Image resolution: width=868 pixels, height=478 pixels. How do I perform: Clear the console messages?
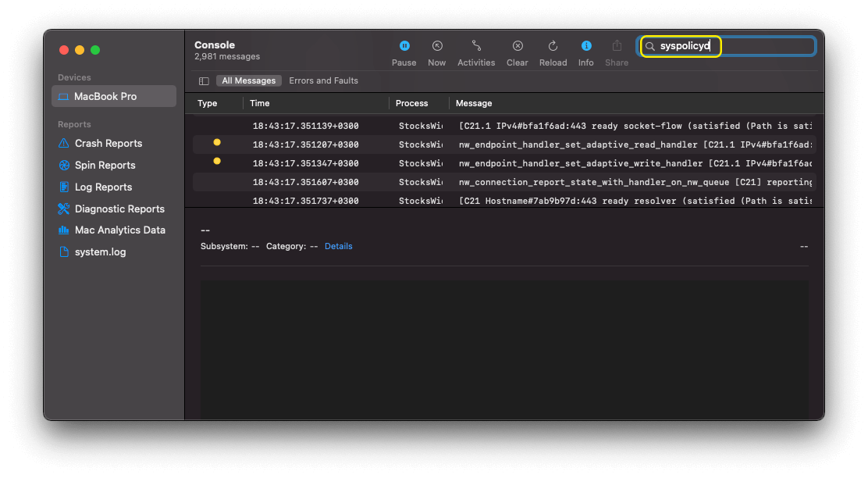tap(518, 47)
